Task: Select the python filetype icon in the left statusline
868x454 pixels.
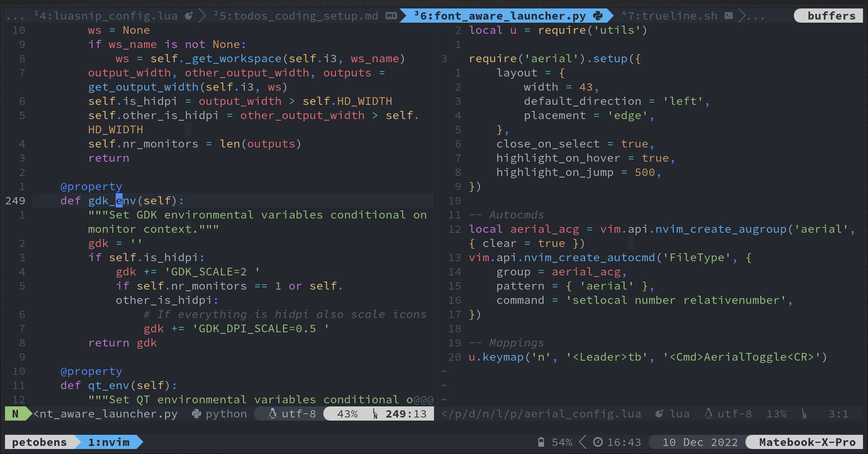Action: tap(197, 414)
